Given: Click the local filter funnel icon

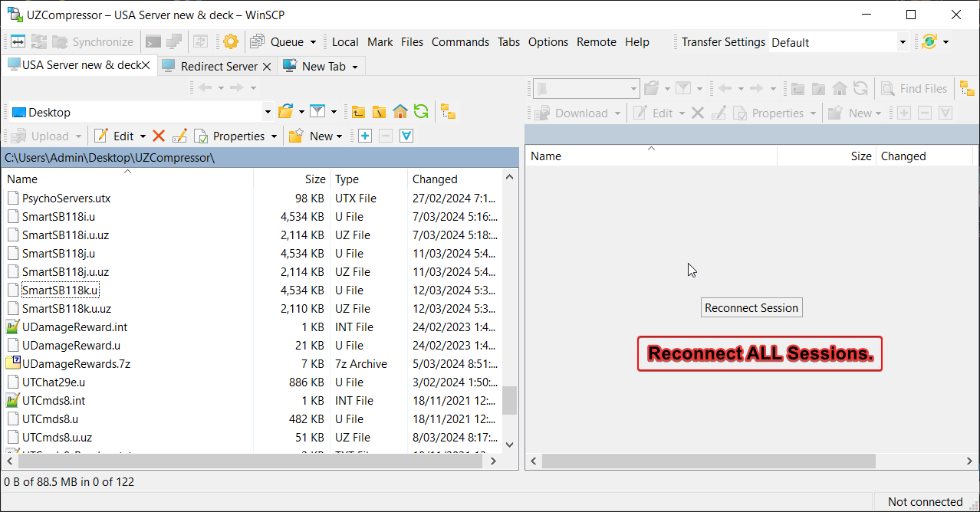Looking at the screenshot, I should pos(317,112).
